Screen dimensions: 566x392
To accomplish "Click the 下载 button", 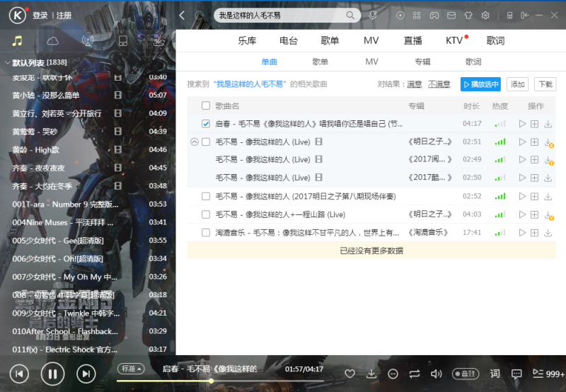I will (545, 84).
